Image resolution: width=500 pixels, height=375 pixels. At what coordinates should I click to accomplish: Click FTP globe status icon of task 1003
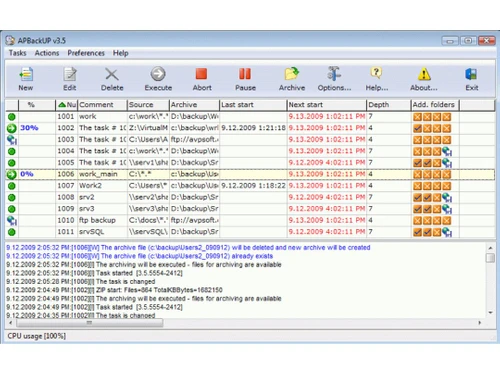pos(12,140)
